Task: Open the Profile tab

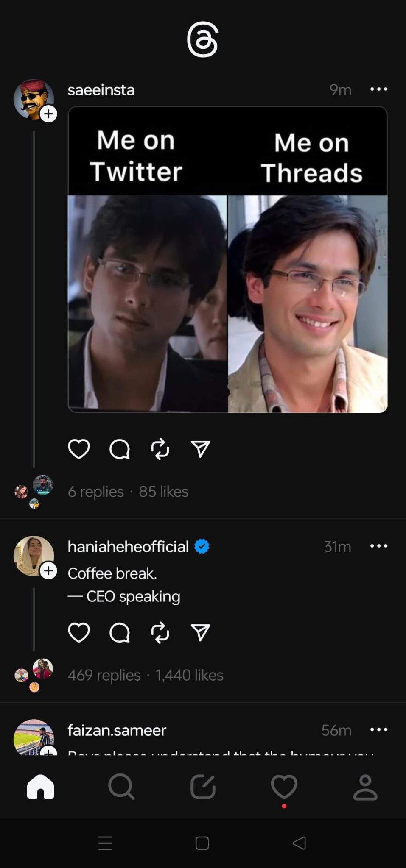Action: tap(365, 787)
